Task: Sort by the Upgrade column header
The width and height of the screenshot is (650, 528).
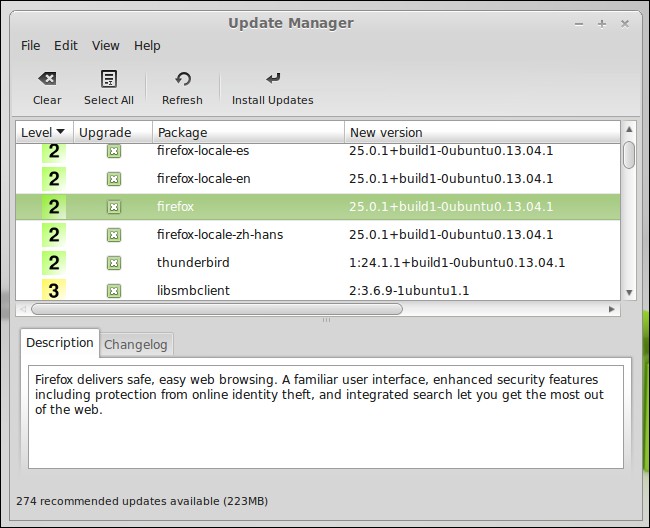Action: (x=113, y=132)
